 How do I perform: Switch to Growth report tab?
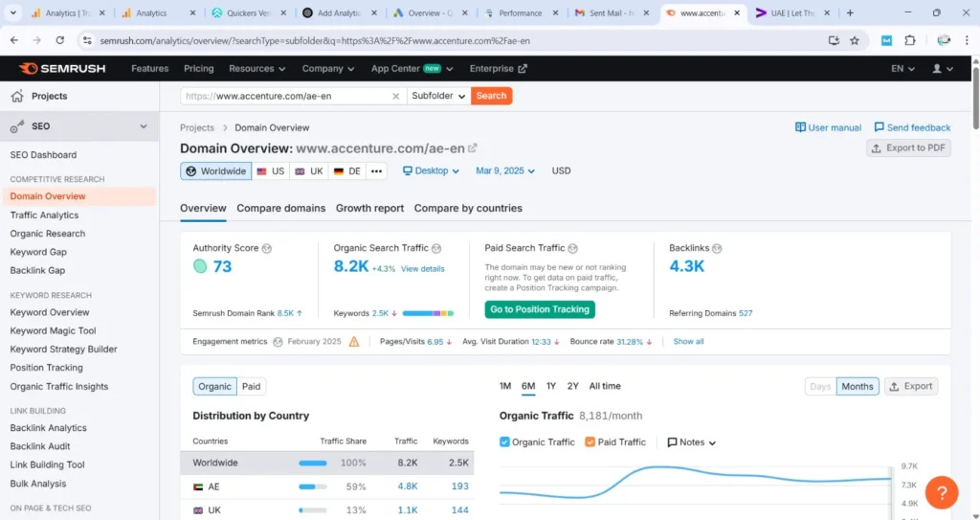pyautogui.click(x=369, y=209)
